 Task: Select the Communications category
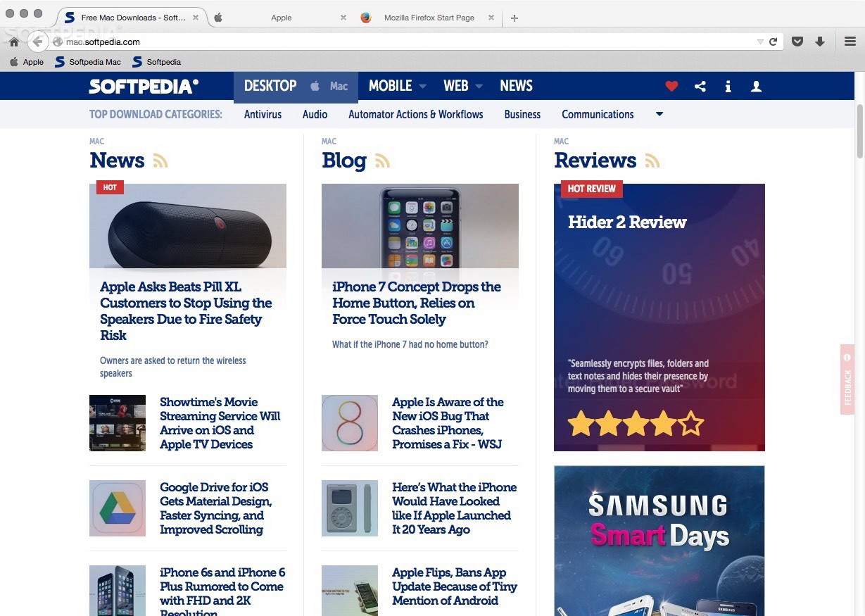598,114
